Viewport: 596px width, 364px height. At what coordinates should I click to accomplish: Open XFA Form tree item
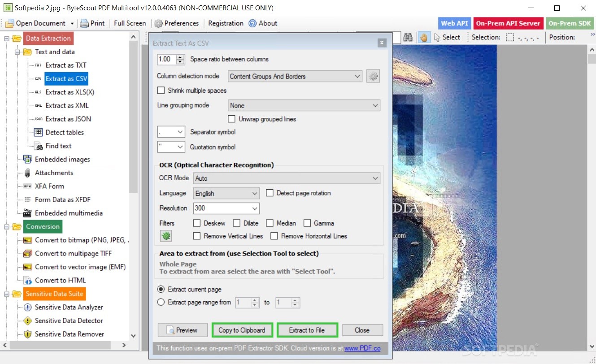(49, 186)
